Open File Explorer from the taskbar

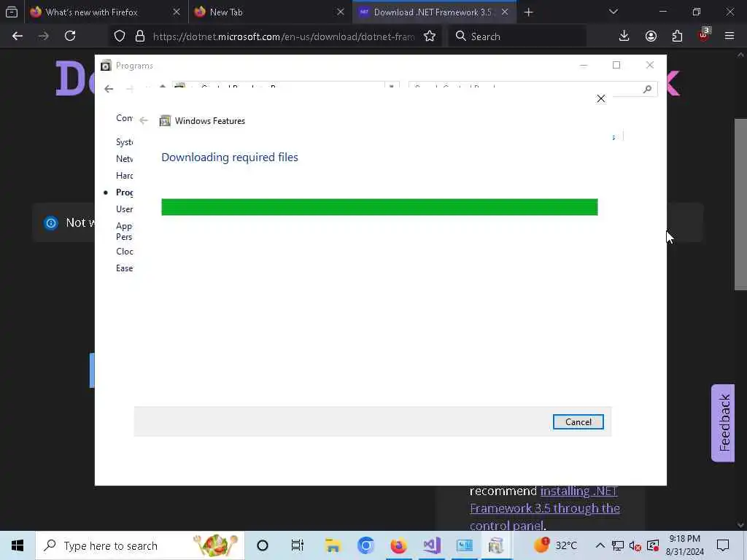(x=333, y=545)
